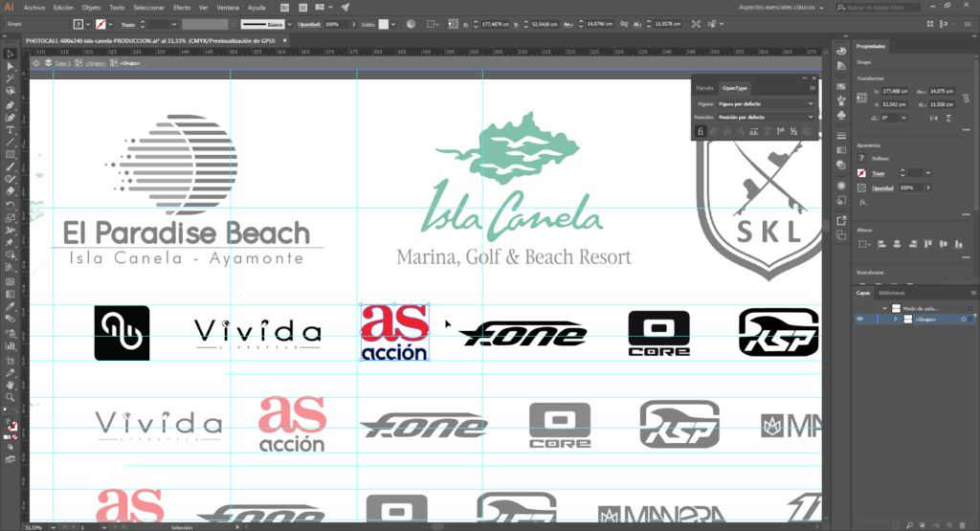Click the X position field in Transformar
Screen dimensions: 980x531
pyautogui.click(x=897, y=91)
